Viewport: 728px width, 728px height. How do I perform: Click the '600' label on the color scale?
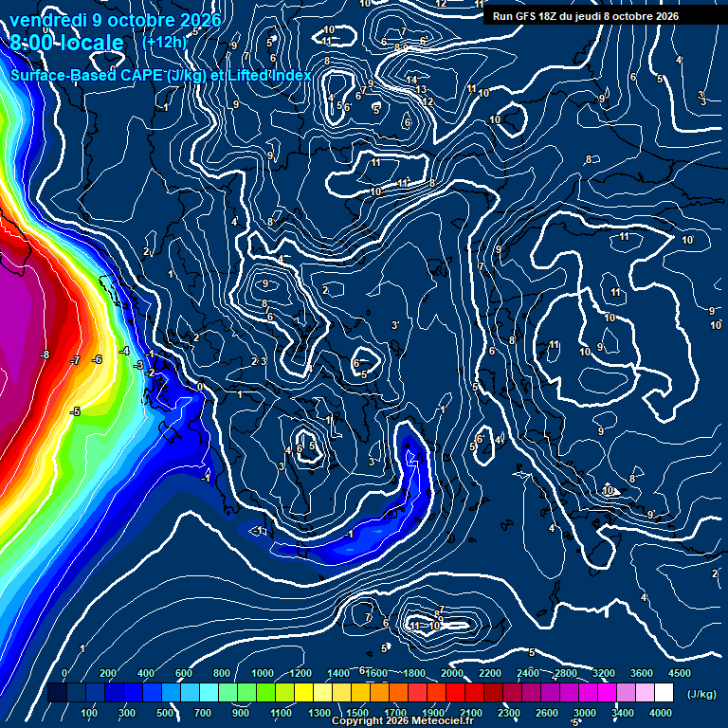183,673
